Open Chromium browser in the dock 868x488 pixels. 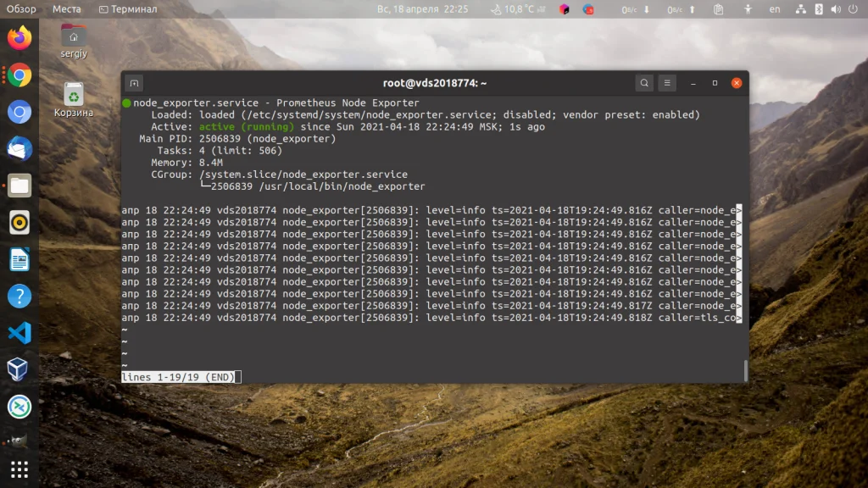coord(19,112)
